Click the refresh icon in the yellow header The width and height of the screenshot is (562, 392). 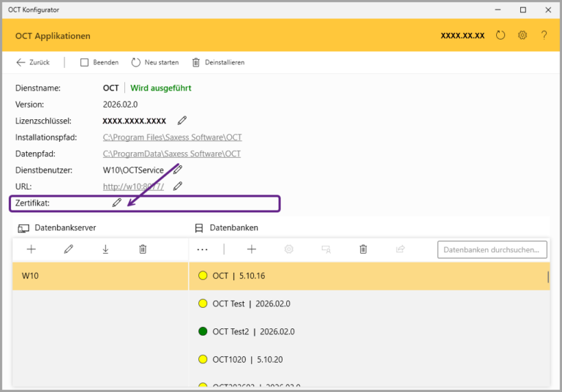[x=501, y=35]
